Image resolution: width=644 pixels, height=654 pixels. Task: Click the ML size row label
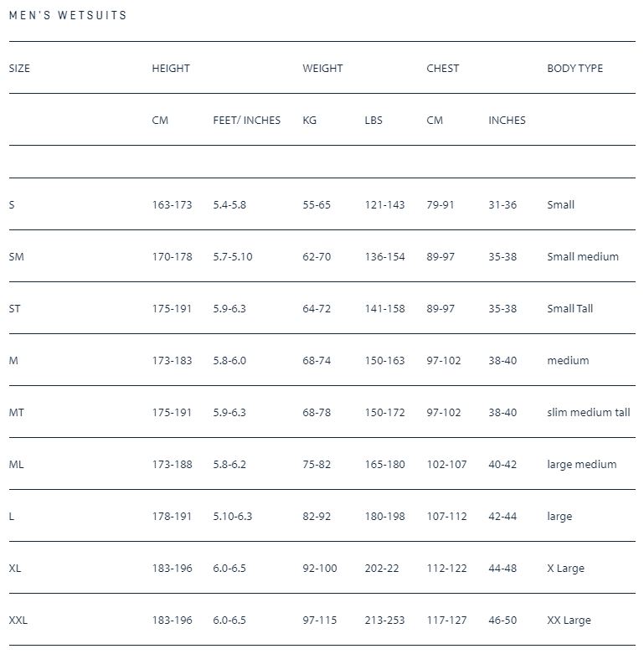point(17,464)
